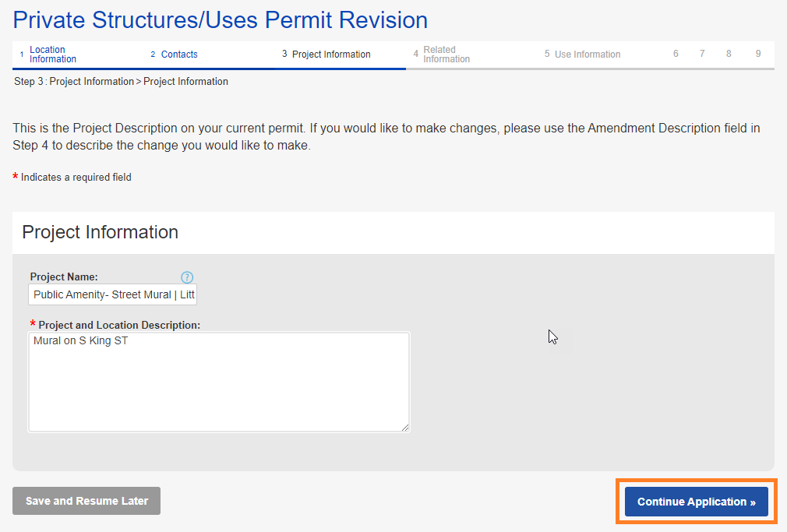Click the Step 3 breadcrumb text
Viewport: 787px width, 532px height.
click(121, 82)
